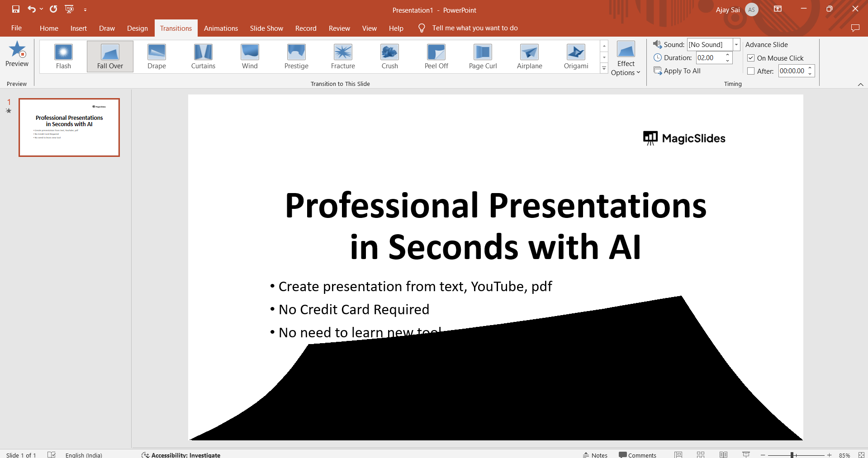Open the Sound dropdown list
This screenshot has height=458, width=868.
pyautogui.click(x=736, y=44)
